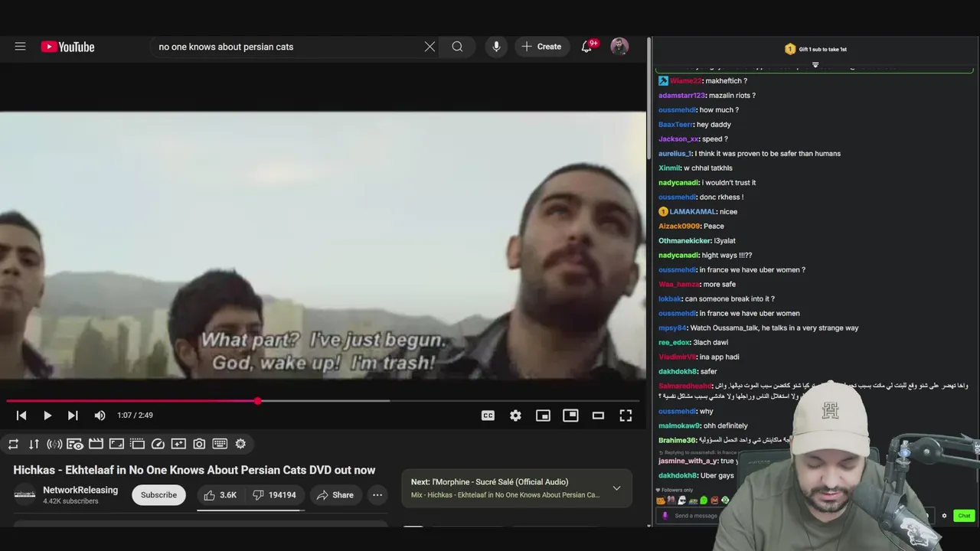Open account avatar menu

coord(619,47)
